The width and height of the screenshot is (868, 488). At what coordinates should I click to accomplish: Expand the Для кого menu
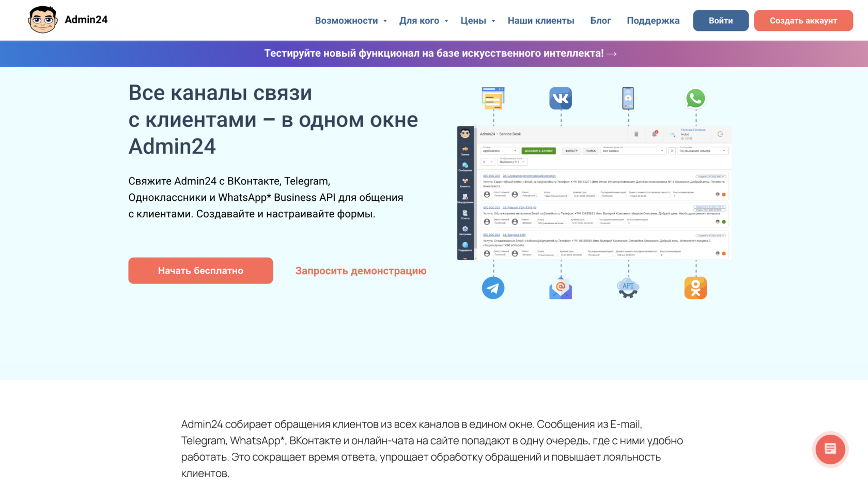(424, 21)
